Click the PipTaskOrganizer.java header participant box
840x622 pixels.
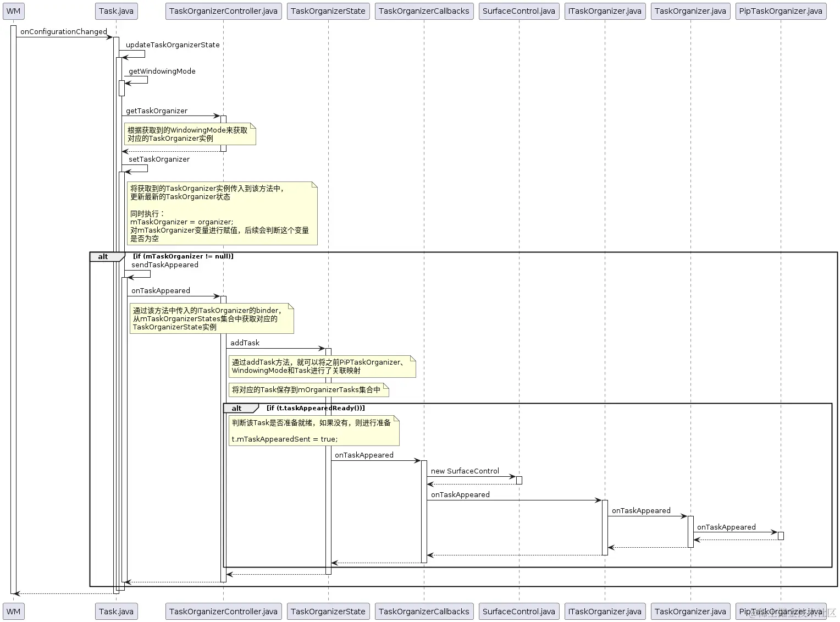(781, 11)
